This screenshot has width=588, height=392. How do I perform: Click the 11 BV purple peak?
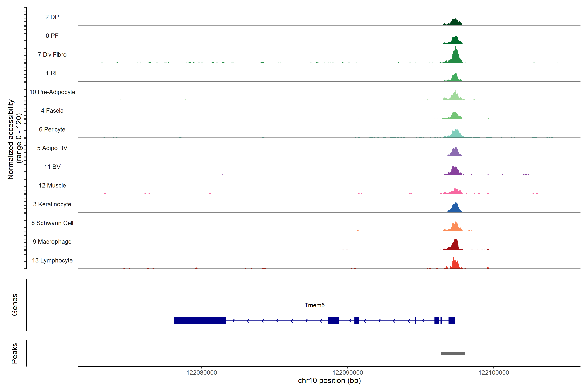[454, 171]
